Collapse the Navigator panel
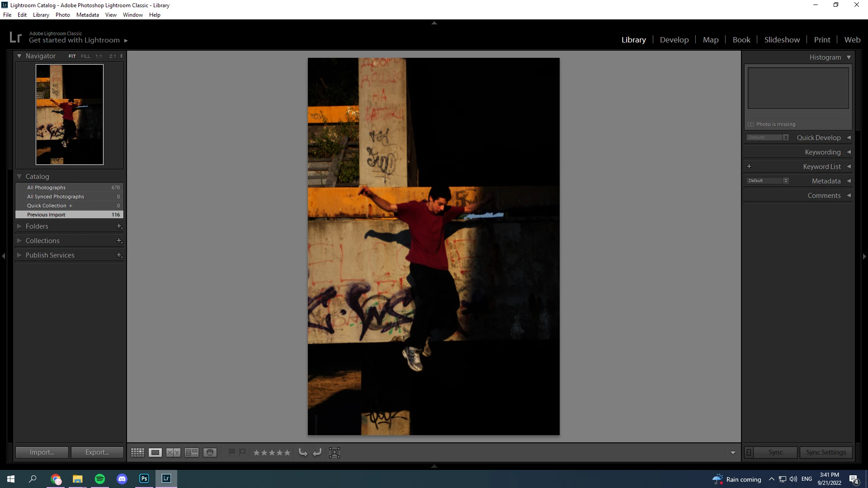 pyautogui.click(x=19, y=56)
